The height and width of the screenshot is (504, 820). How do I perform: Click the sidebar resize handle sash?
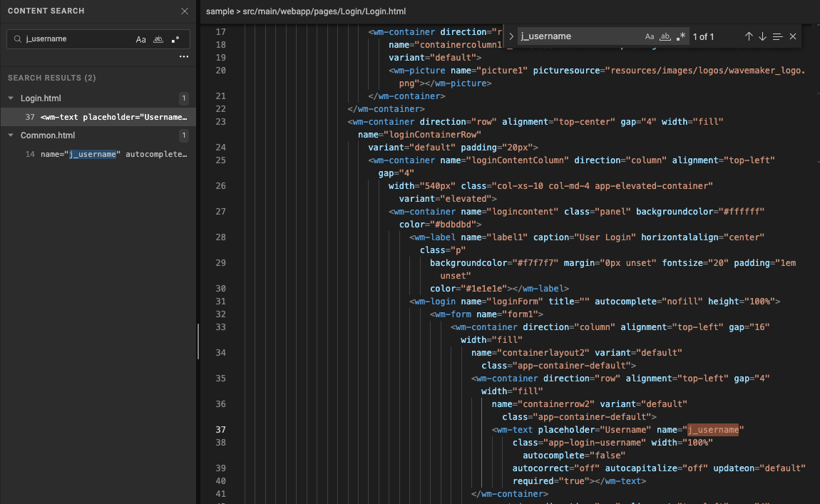click(198, 342)
